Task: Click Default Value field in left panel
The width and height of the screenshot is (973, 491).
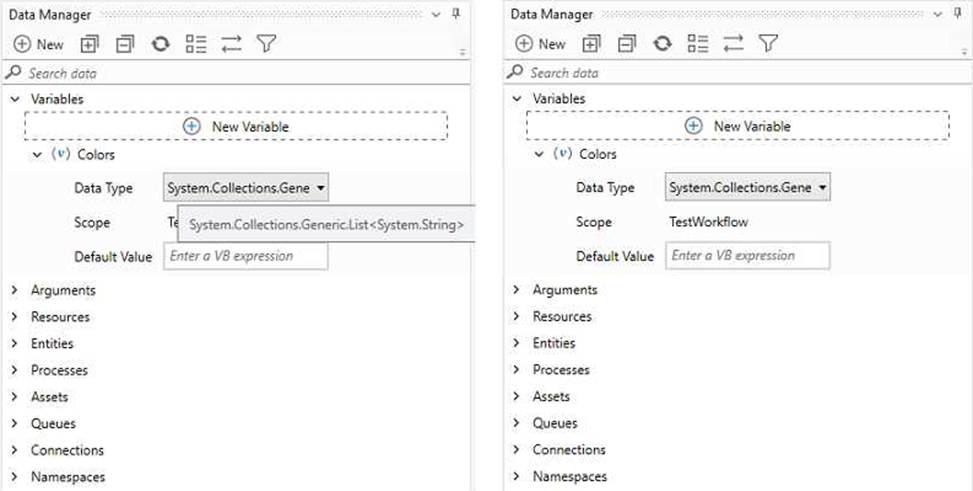Action: pos(246,256)
